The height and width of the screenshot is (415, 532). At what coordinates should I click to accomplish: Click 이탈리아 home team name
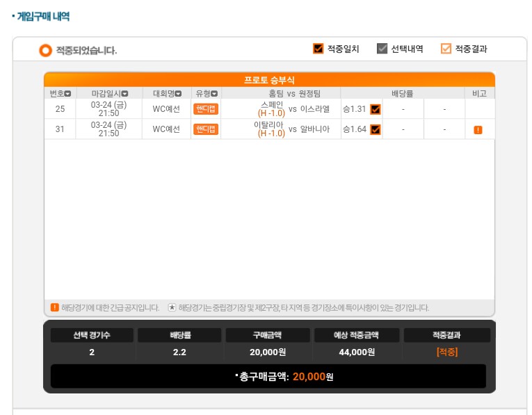(268, 124)
